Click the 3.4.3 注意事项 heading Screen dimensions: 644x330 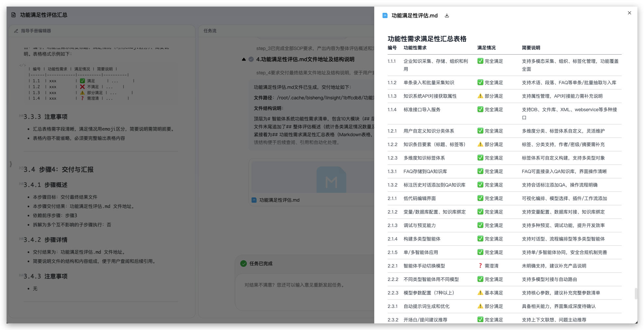tap(45, 276)
